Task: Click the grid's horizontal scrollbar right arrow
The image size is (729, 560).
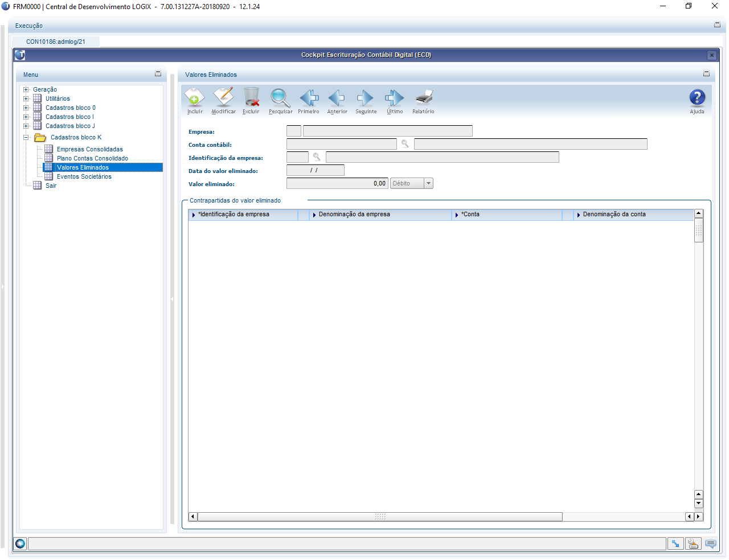Action: 699,517
